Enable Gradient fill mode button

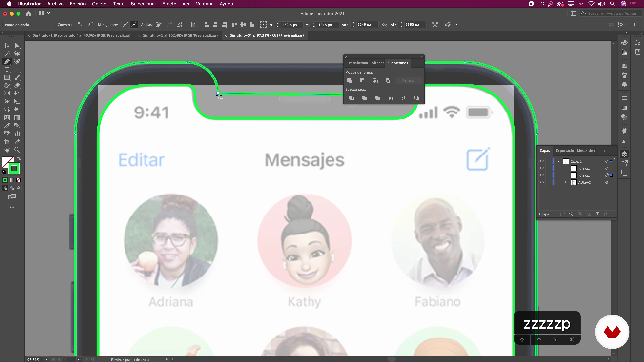coord(12,180)
